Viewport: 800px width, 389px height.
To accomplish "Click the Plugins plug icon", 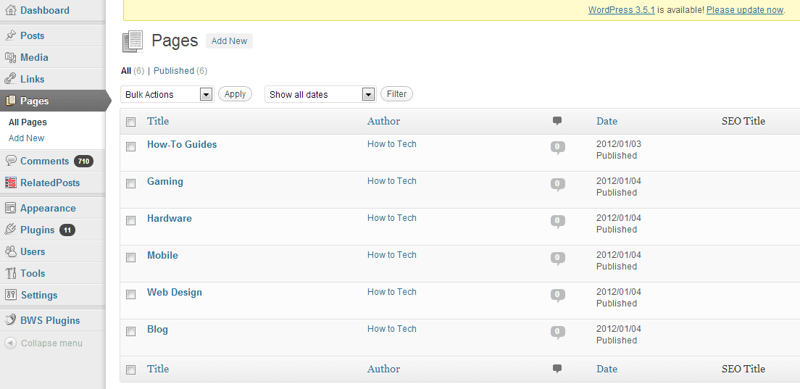I will pyautogui.click(x=10, y=230).
